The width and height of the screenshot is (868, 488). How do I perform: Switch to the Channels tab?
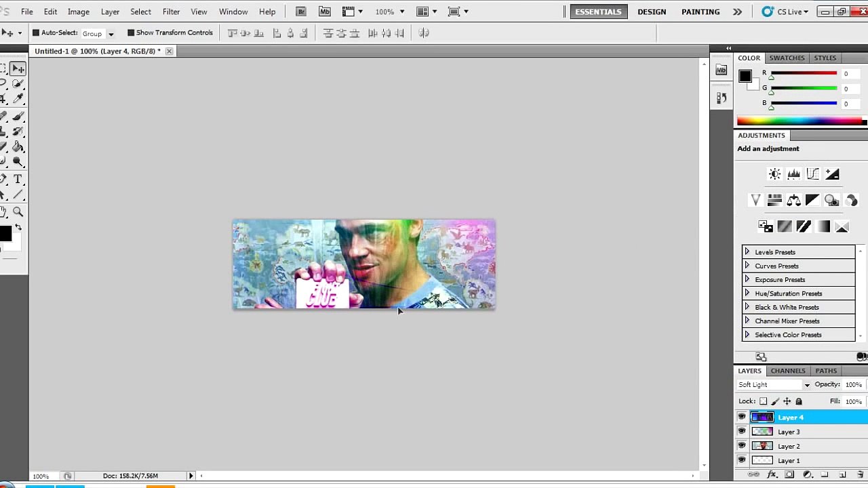tap(788, 371)
